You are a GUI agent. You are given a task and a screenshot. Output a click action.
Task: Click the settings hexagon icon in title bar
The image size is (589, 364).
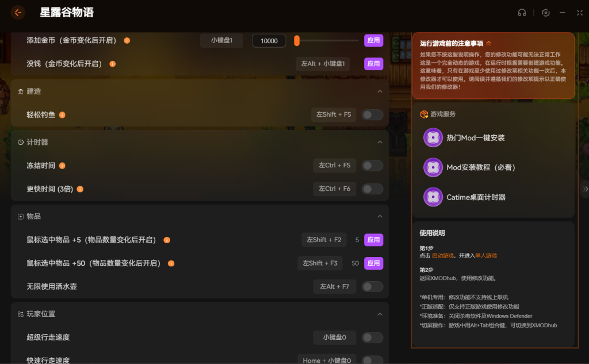546,13
